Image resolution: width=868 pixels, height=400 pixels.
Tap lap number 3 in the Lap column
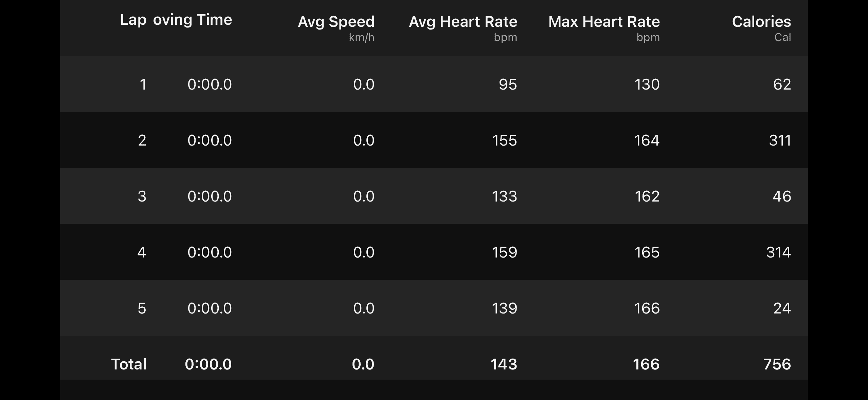click(142, 196)
